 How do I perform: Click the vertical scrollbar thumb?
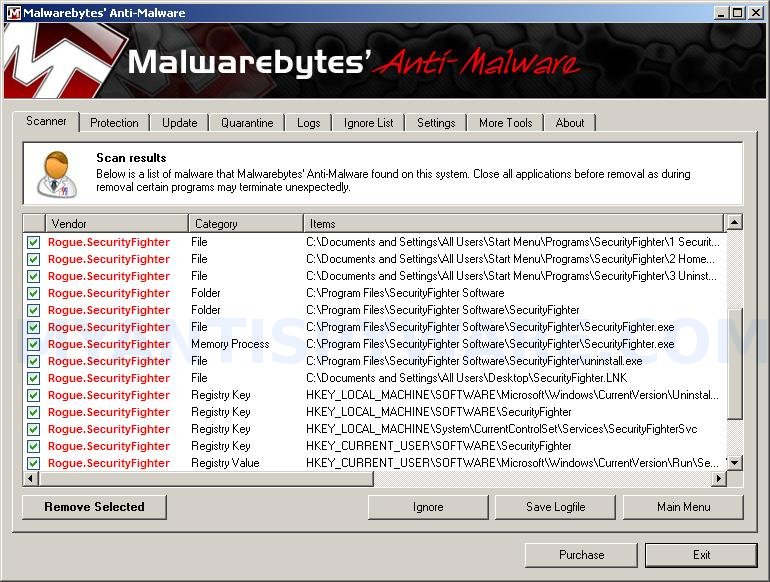[734, 363]
